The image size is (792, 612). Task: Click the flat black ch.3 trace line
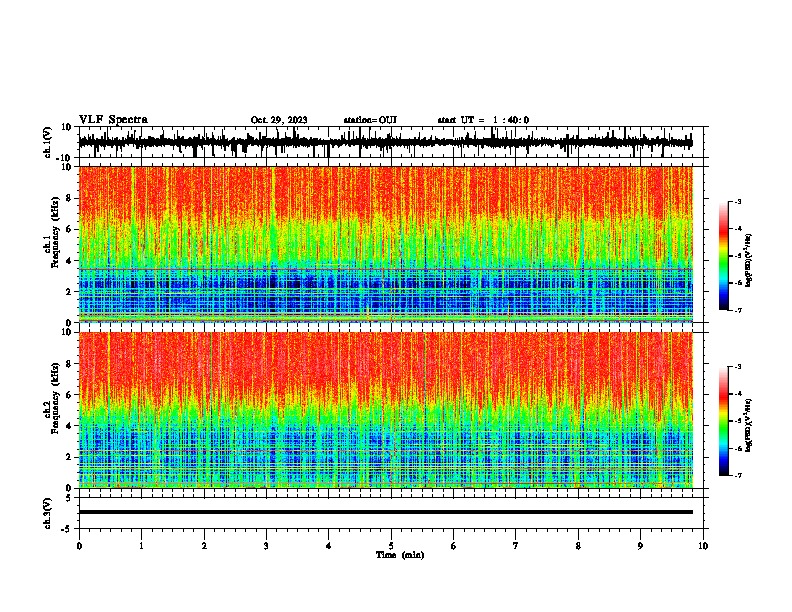click(385, 512)
